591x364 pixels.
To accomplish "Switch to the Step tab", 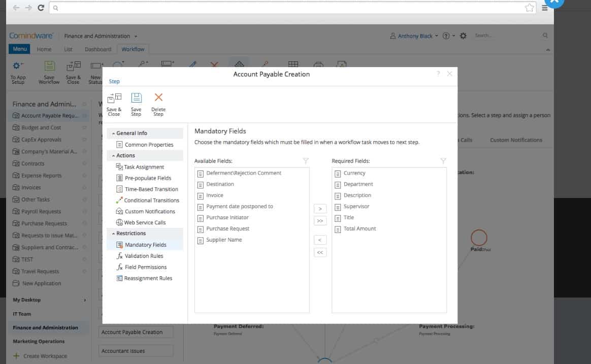I will pyautogui.click(x=114, y=81).
